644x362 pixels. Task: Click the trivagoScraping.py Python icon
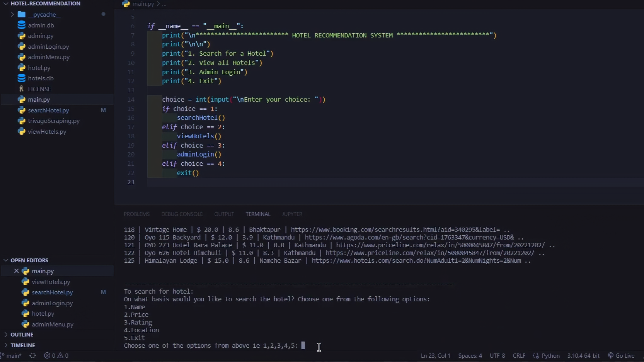[22, 121]
